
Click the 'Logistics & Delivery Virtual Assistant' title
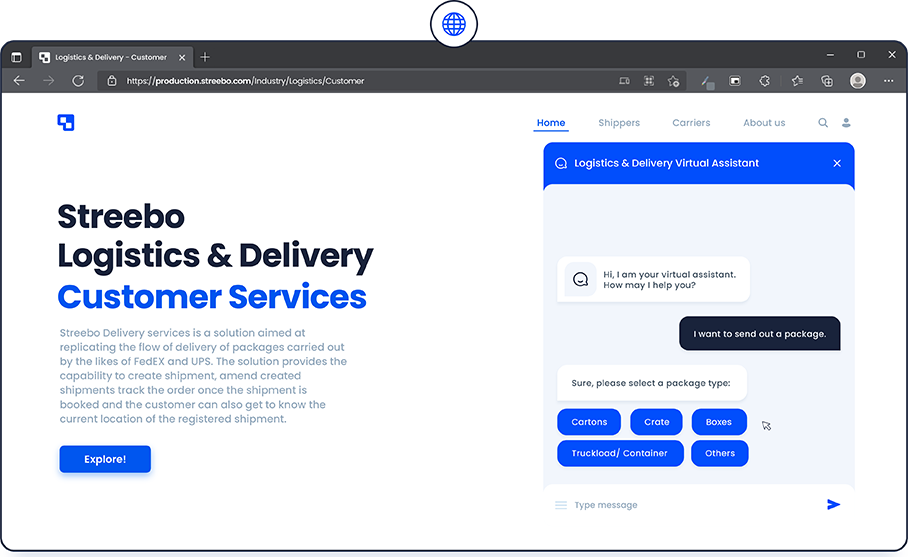click(x=666, y=163)
